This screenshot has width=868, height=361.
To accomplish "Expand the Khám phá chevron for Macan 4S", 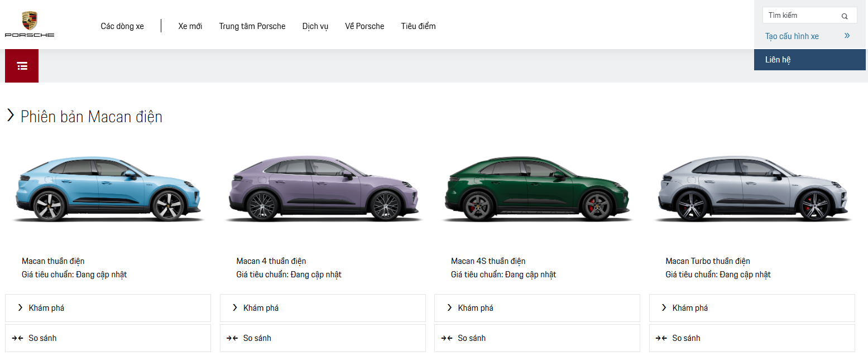I will point(448,307).
